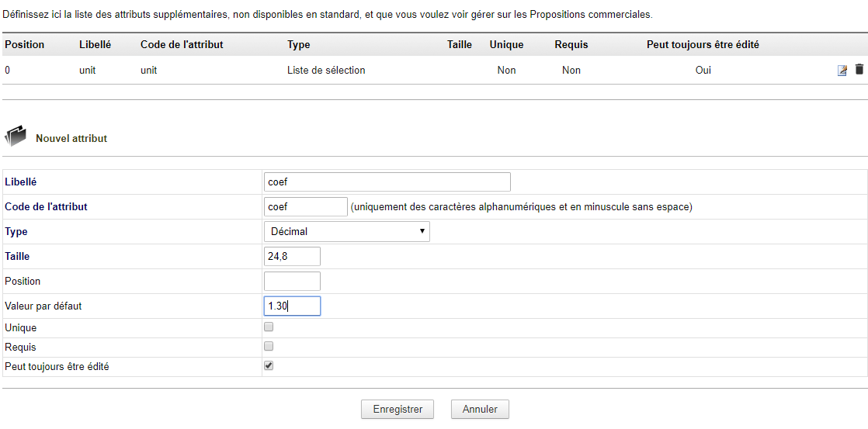Select the Taille field containing 24,8

292,257
